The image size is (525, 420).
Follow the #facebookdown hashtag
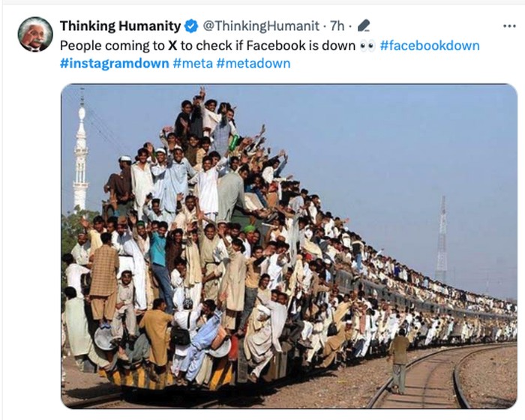coord(430,46)
